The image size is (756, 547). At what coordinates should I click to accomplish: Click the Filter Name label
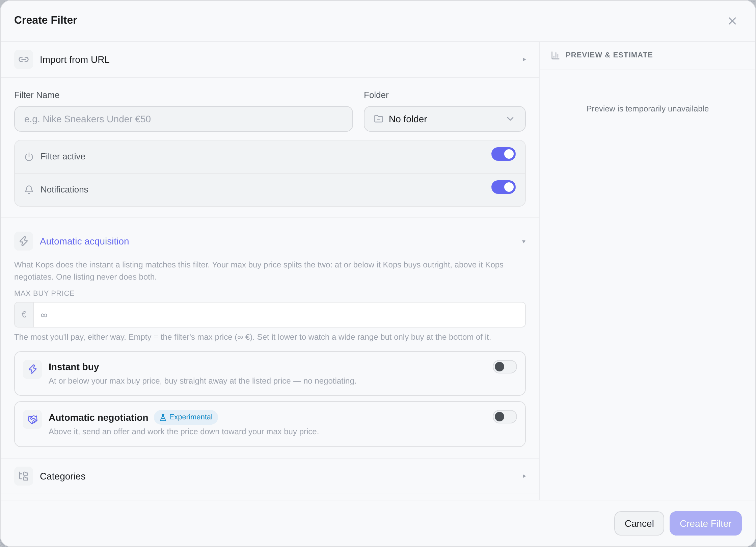[37, 95]
